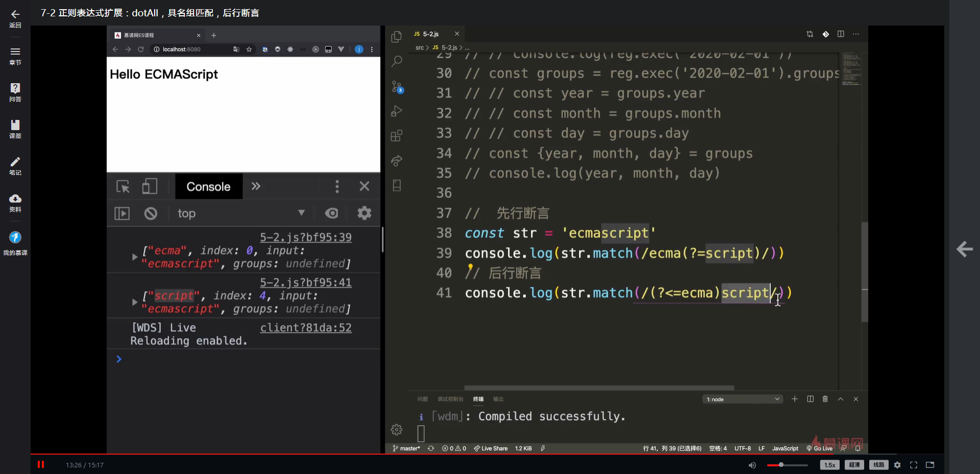This screenshot has width=980, height=474.
Task: Synchronize changes in the status bar
Action: (431, 448)
